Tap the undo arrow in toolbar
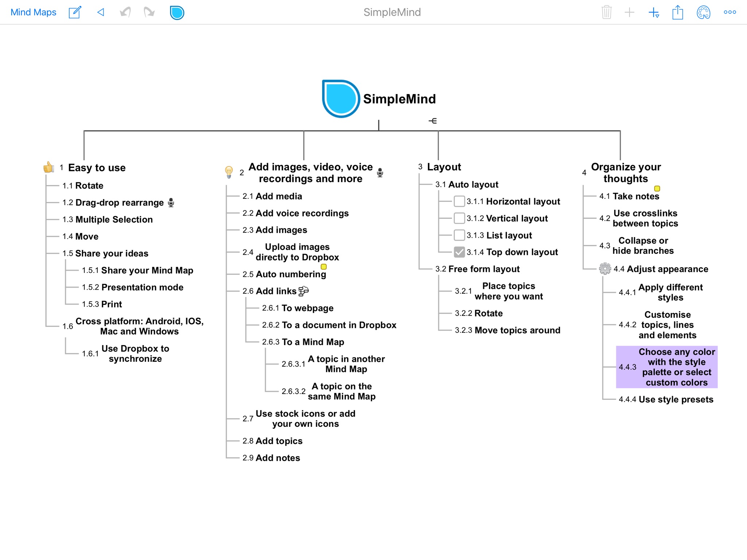This screenshot has width=747, height=560. click(125, 12)
